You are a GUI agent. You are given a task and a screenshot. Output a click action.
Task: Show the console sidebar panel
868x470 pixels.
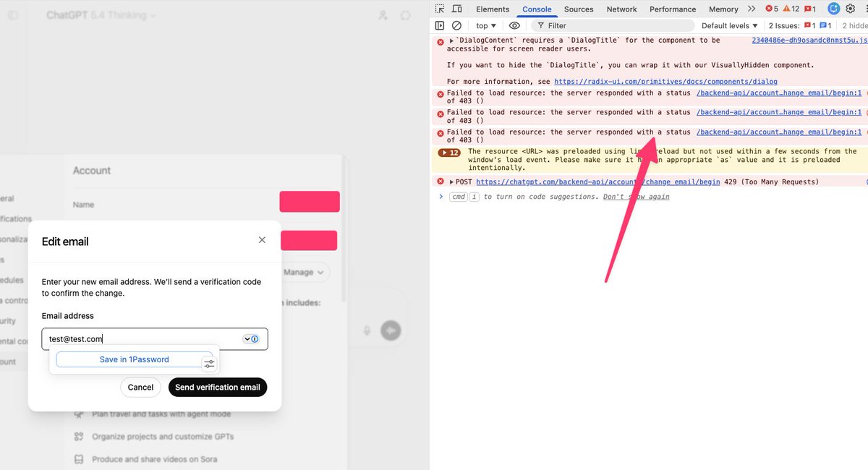click(440, 25)
